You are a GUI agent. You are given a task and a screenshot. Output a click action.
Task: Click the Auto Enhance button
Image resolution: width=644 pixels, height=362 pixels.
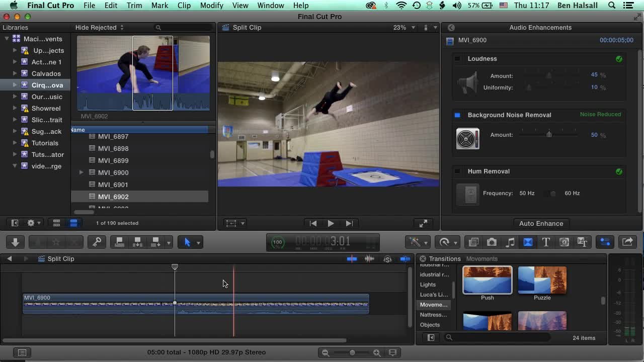pos(541,223)
